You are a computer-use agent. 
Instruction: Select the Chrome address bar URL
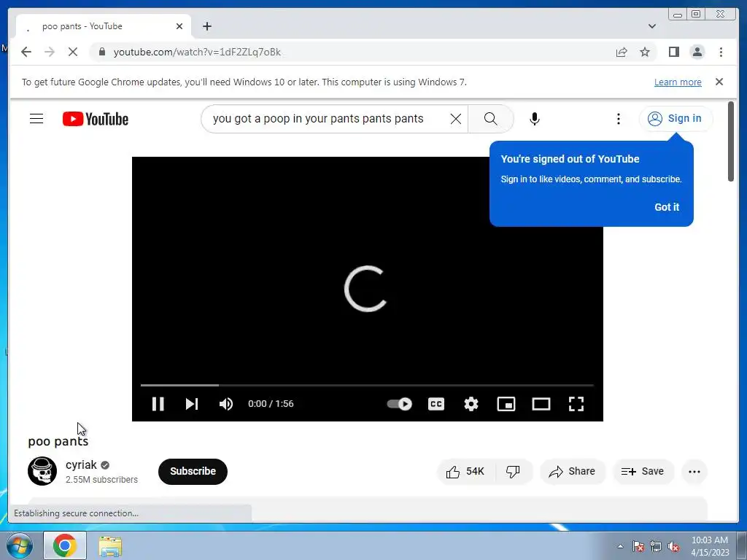(x=197, y=52)
